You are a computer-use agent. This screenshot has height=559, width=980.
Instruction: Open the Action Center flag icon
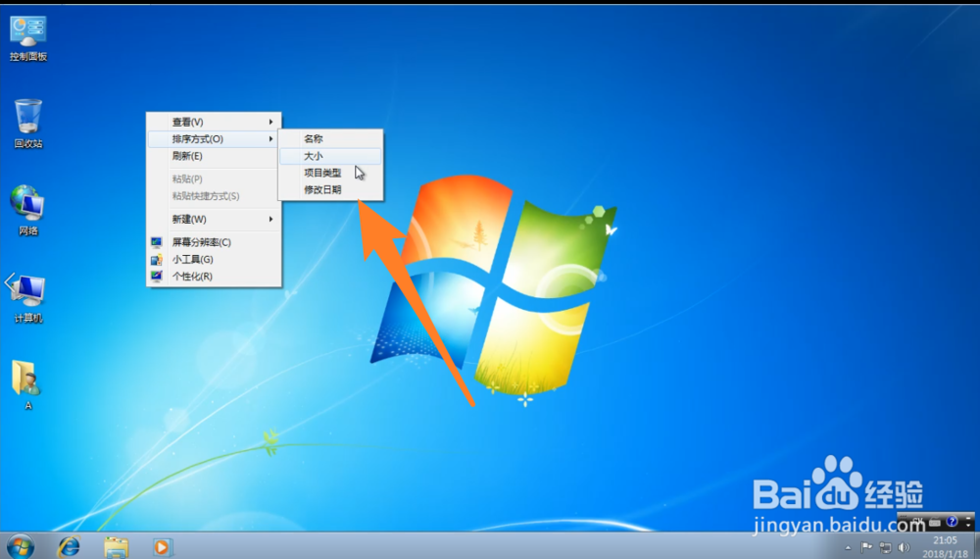tap(866, 547)
